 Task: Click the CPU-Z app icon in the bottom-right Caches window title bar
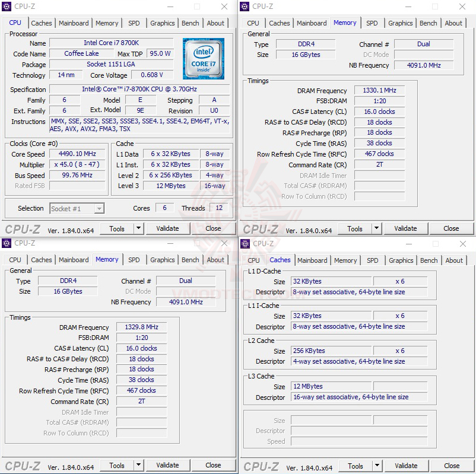(x=245, y=244)
